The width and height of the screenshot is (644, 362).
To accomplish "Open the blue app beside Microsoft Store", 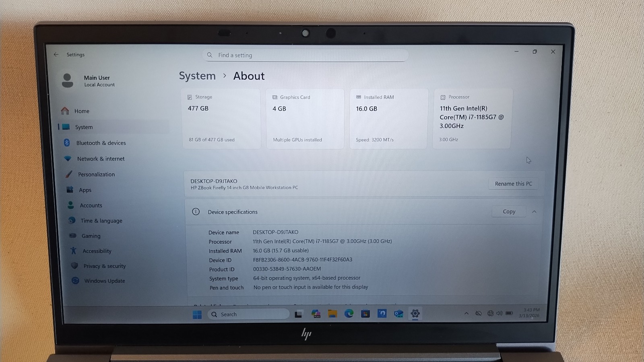I will (382, 313).
